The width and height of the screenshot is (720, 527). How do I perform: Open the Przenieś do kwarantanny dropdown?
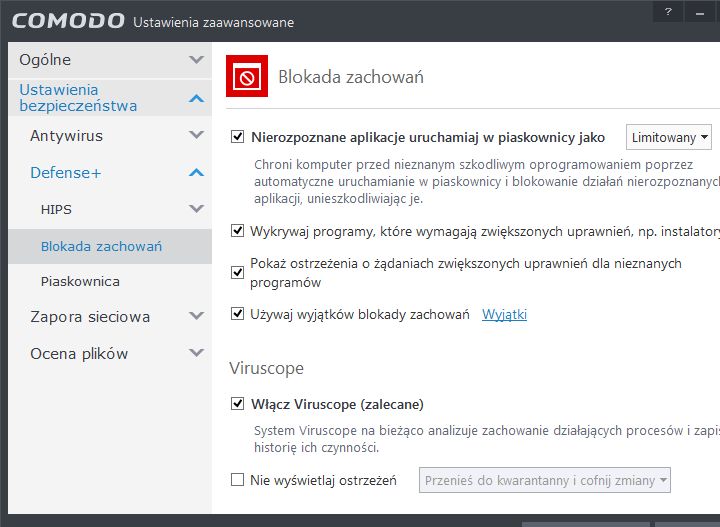coord(545,481)
